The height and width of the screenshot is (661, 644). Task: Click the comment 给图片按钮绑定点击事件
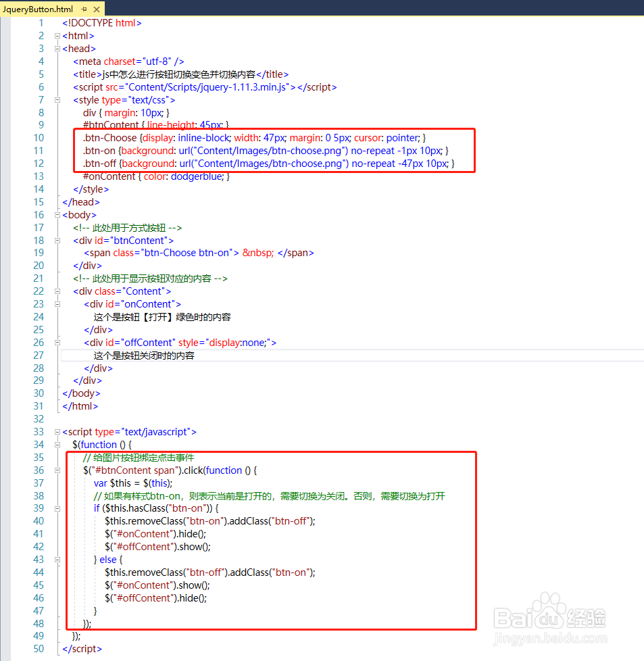point(139,458)
